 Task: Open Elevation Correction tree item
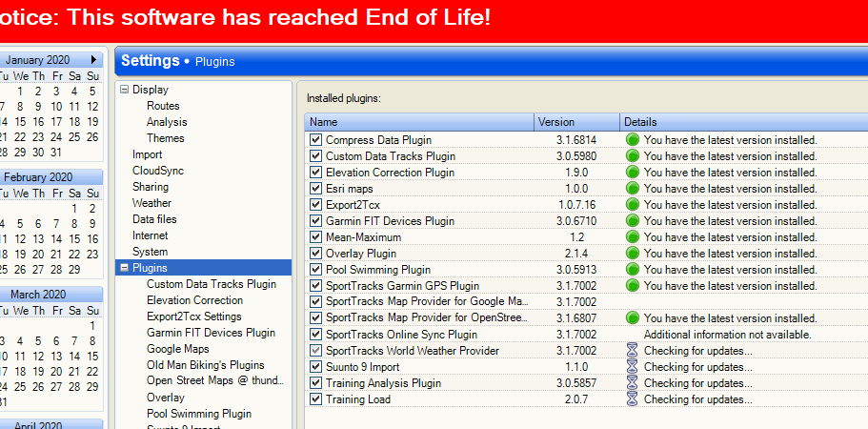coord(194,300)
